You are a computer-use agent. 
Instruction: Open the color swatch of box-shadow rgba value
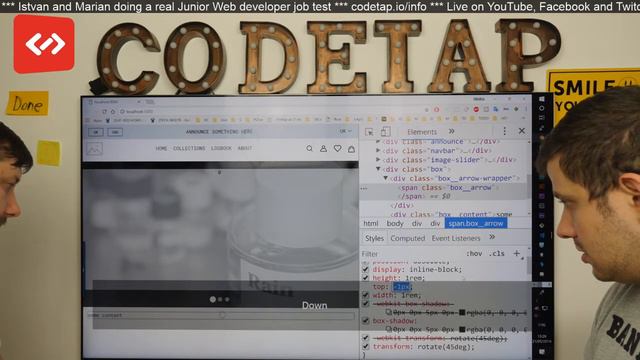[462, 329]
